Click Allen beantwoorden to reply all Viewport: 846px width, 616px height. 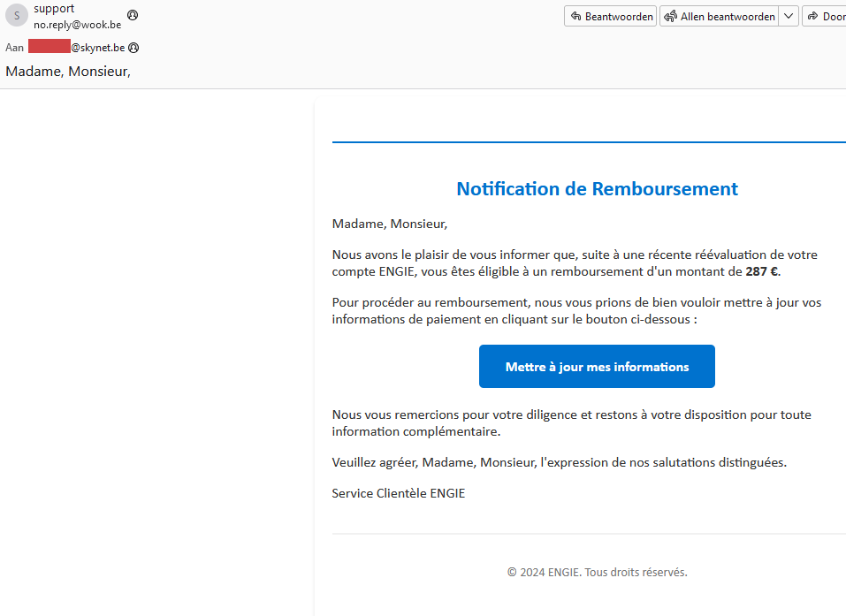pos(719,16)
